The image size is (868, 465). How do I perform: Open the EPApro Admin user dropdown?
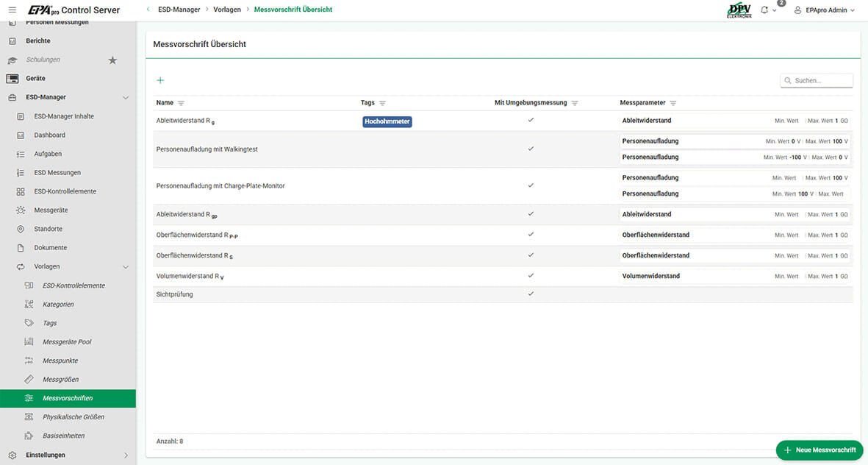pos(825,10)
